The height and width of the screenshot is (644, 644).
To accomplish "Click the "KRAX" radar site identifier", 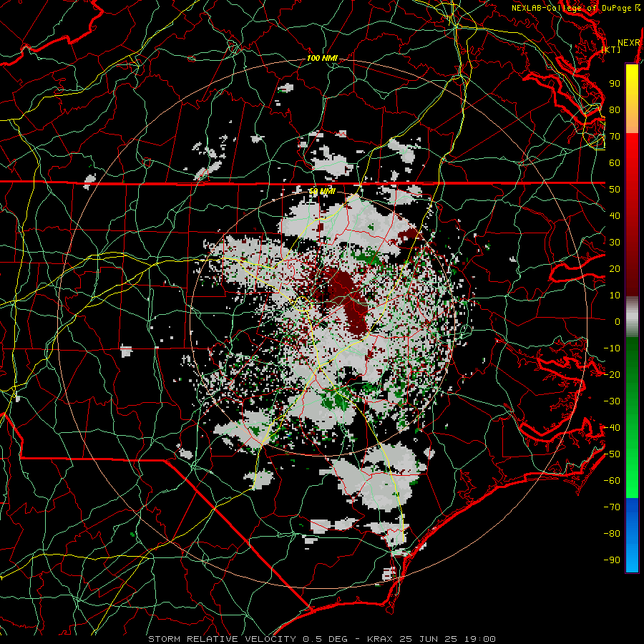I will [x=380, y=639].
